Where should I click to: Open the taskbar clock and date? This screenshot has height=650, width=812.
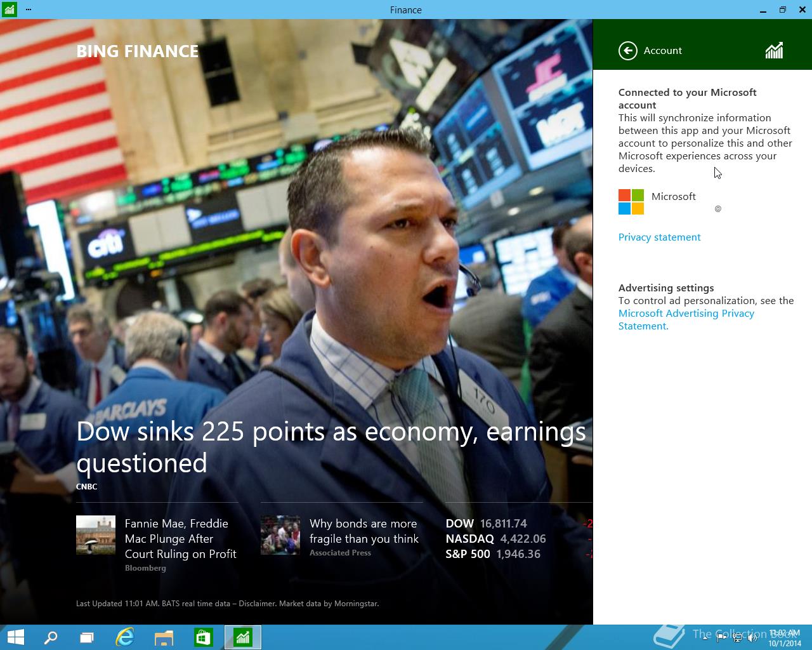coord(785,638)
